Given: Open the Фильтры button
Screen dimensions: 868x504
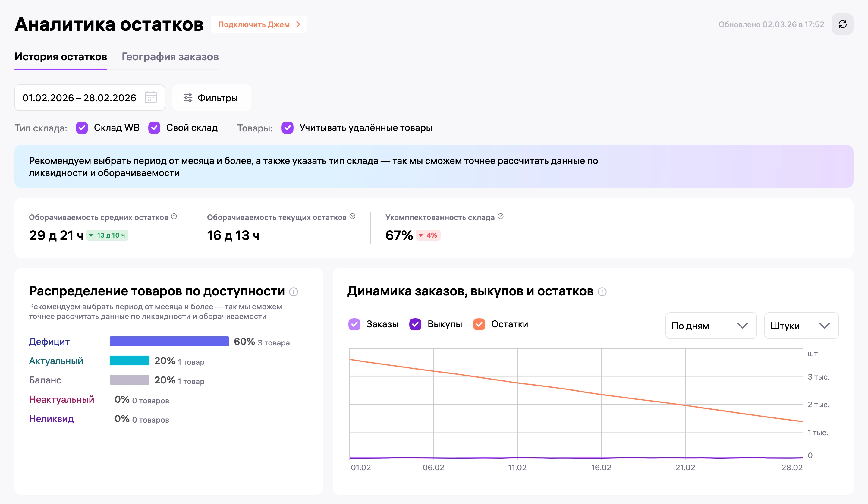Looking at the screenshot, I should 212,98.
